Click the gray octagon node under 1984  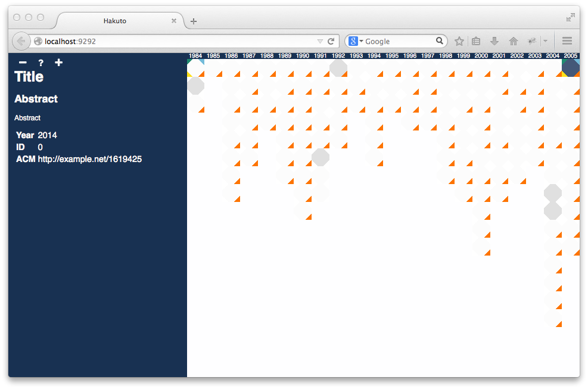pyautogui.click(x=195, y=86)
